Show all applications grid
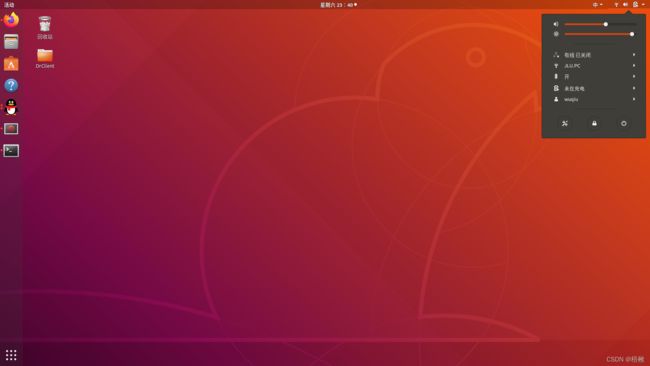Screen dimensions: 650x366 coord(11,355)
